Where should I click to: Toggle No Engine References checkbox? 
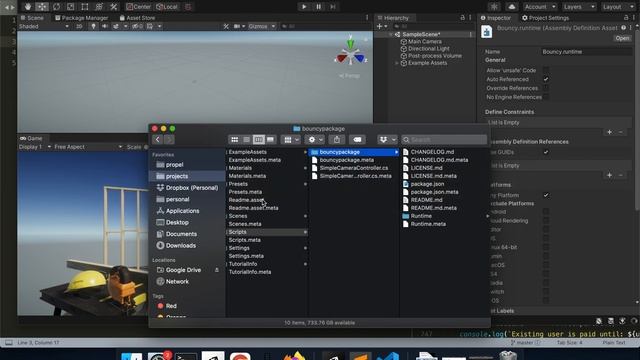(x=546, y=97)
